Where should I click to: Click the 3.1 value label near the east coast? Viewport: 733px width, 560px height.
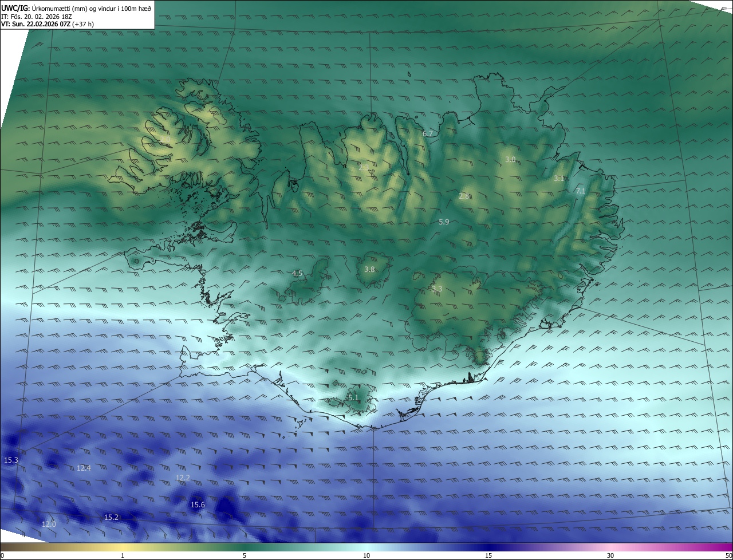point(559,179)
